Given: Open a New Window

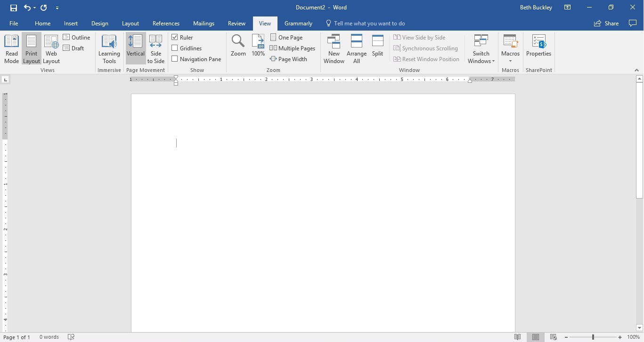Looking at the screenshot, I should pos(334,49).
